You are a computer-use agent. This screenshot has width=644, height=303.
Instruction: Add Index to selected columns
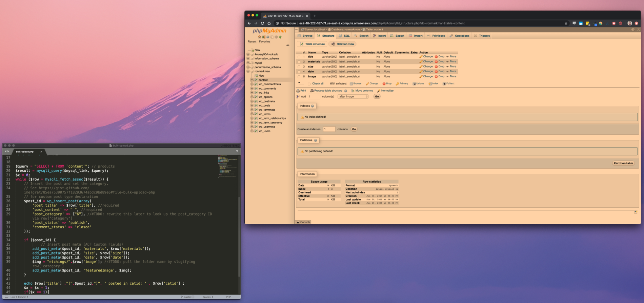pos(434,83)
